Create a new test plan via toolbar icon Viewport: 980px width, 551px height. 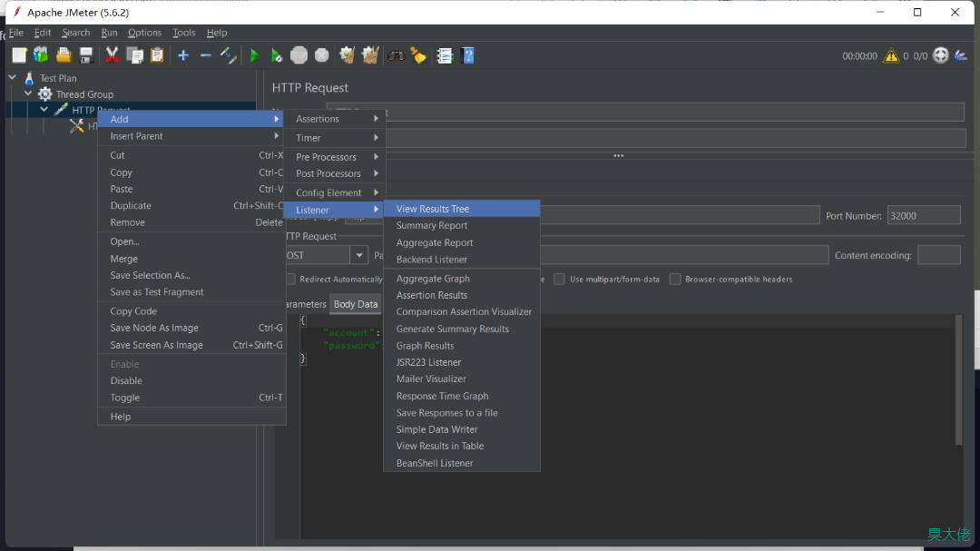pyautogui.click(x=19, y=55)
